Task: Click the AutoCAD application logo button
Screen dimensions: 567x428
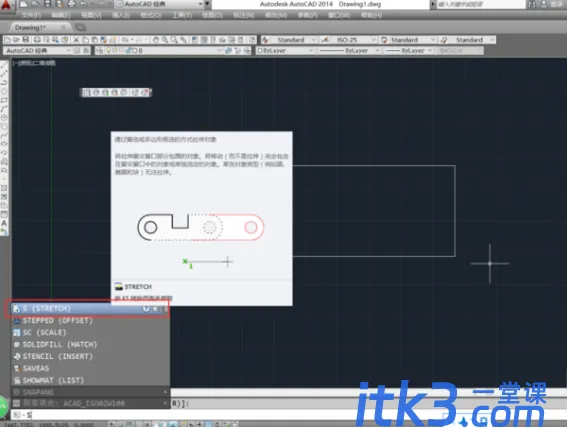Action: 6,5
